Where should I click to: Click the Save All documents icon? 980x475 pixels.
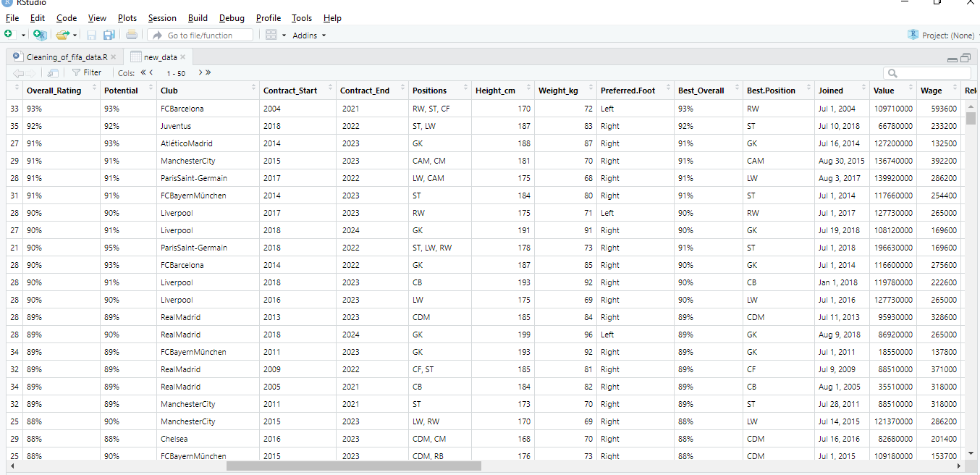[x=109, y=35]
